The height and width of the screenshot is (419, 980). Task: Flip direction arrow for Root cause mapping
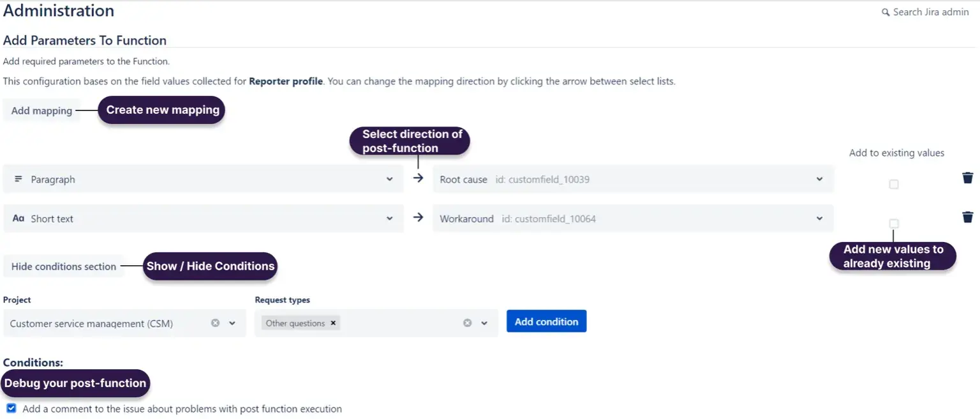[418, 178]
